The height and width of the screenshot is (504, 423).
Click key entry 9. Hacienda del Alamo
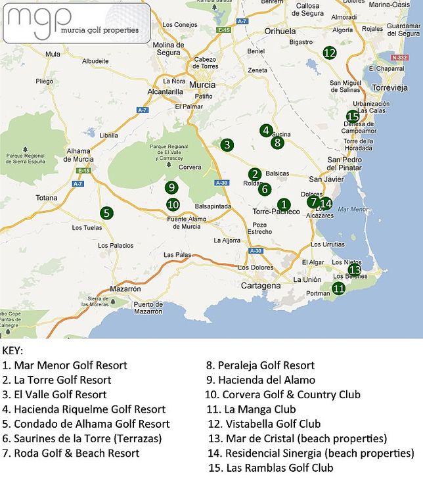(x=261, y=380)
